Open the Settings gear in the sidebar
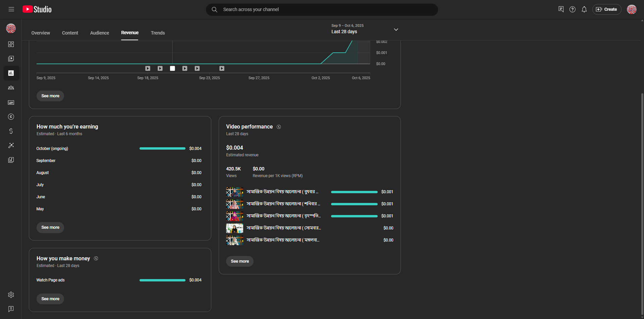 [x=11, y=295]
